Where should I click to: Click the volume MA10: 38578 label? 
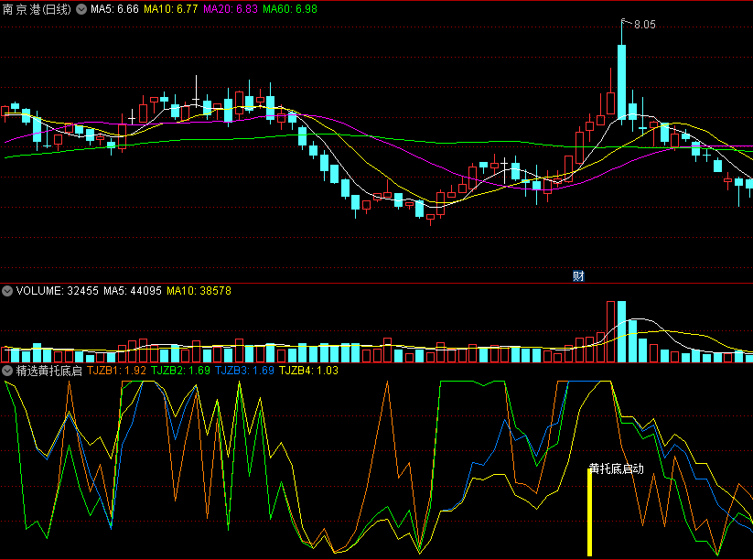[x=199, y=291]
